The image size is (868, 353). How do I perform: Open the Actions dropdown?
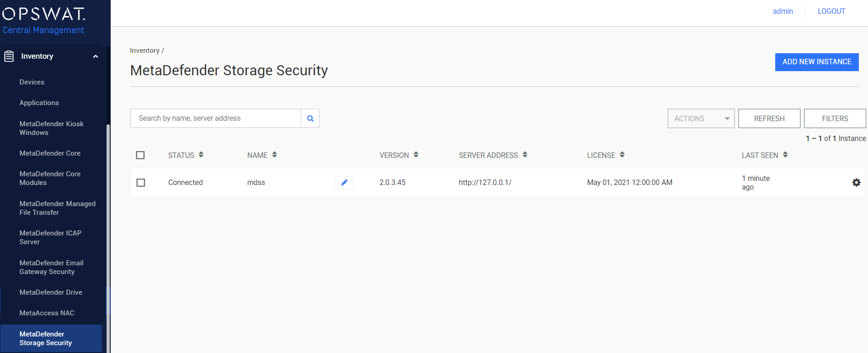pyautogui.click(x=701, y=118)
